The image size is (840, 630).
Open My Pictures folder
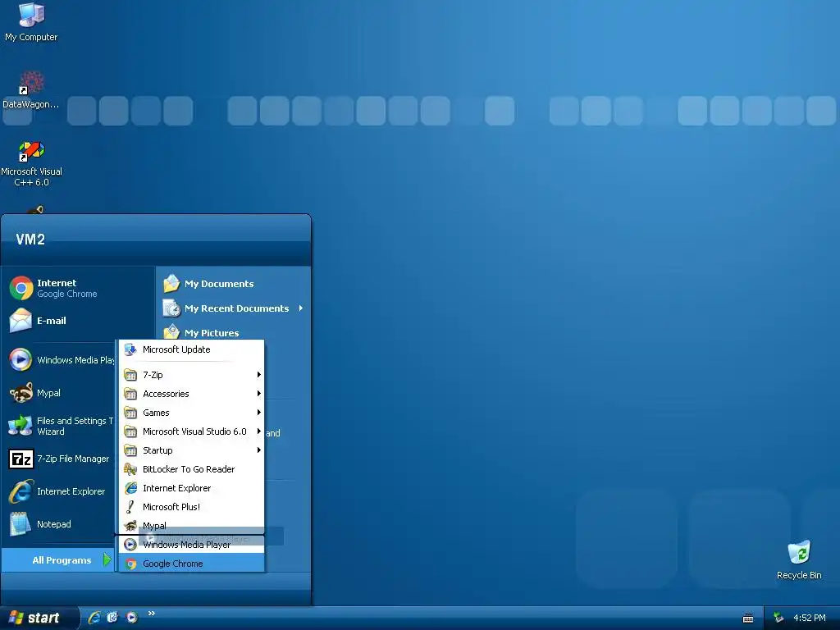234,332
